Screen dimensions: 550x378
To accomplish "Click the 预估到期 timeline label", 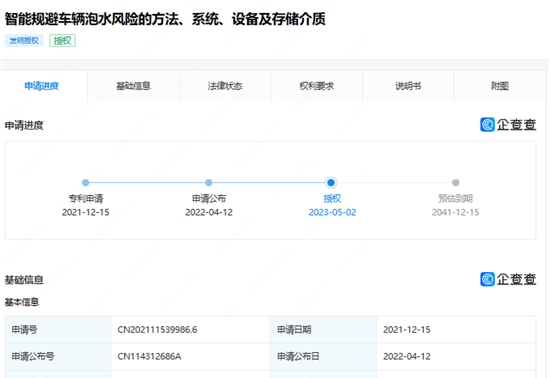I will point(455,198).
